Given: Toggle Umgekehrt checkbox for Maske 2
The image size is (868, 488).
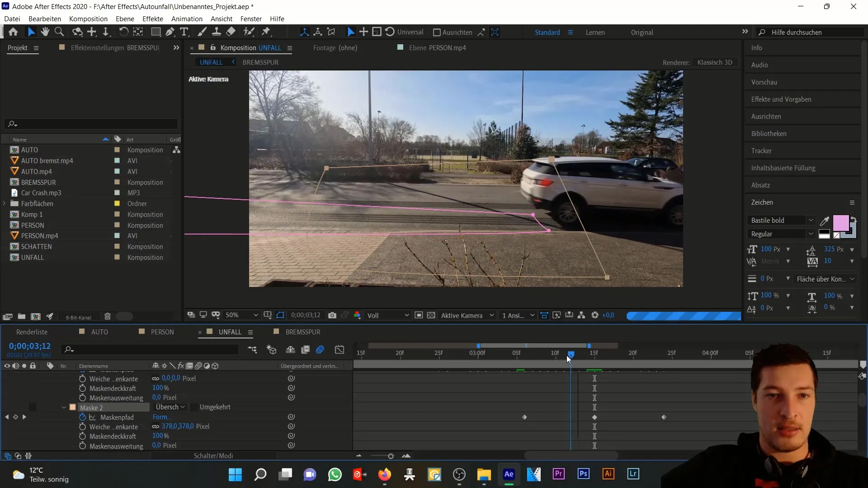Looking at the screenshot, I should click(x=193, y=407).
